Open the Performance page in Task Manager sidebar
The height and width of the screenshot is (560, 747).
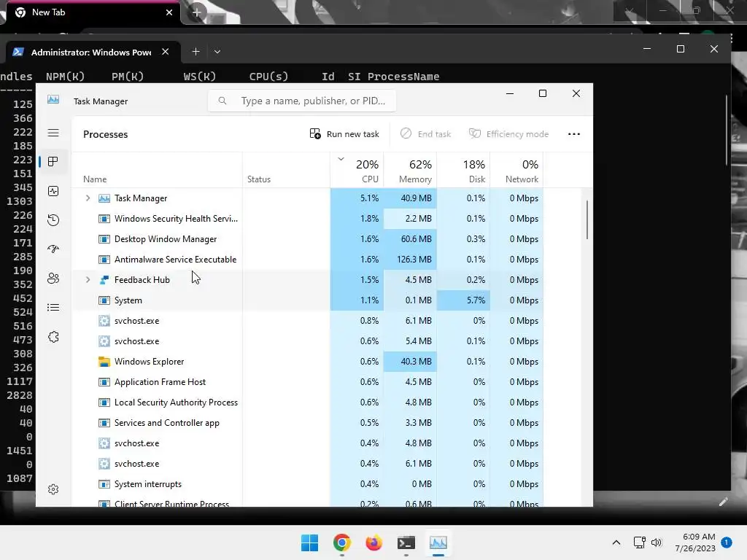pos(53,191)
